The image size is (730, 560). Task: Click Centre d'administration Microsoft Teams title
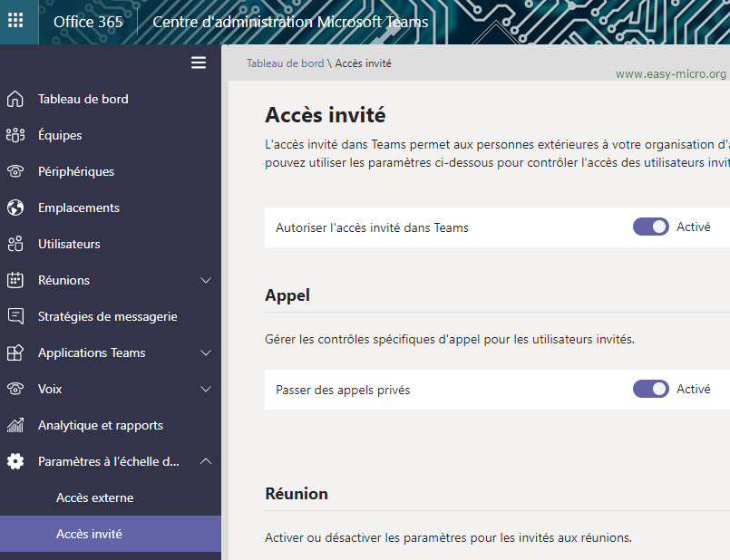pos(290,22)
